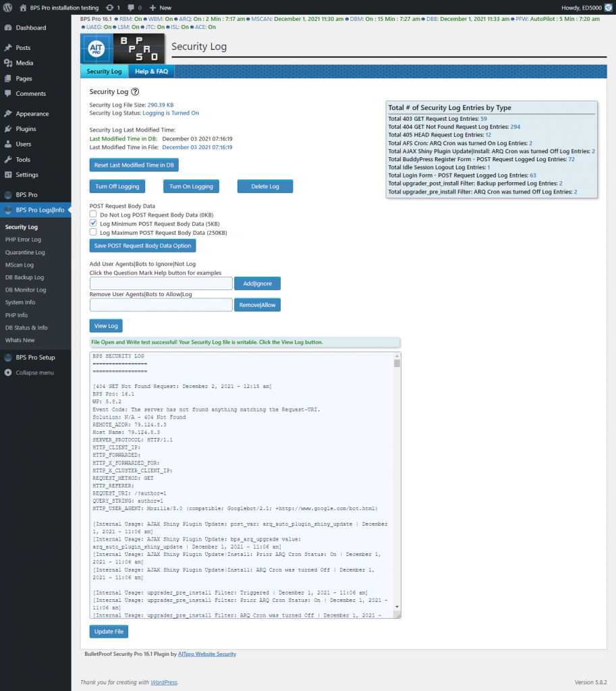
Task: Uncheck Log Minimum POST Request Body Data (5KB)
Action: (x=92, y=223)
